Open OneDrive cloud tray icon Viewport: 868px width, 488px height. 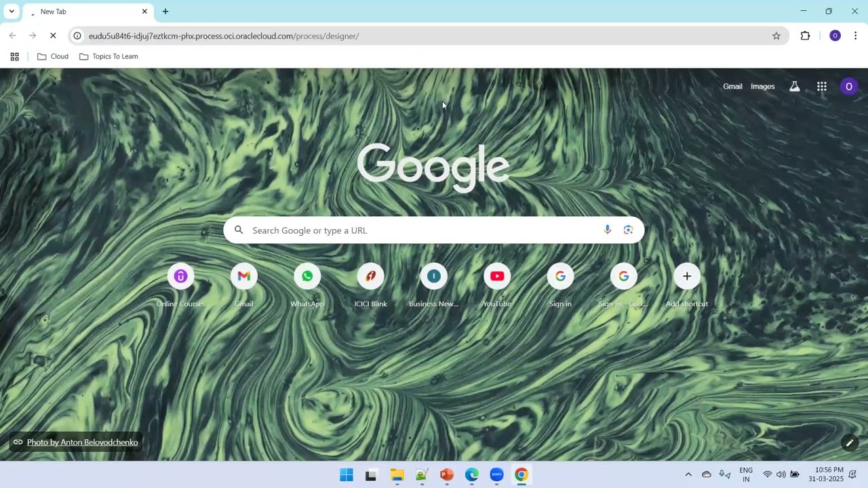click(x=707, y=474)
